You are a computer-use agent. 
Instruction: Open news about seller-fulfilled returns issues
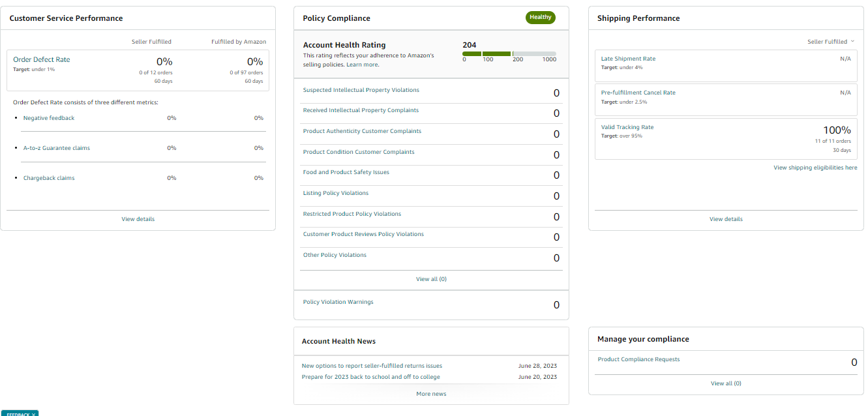coord(372,366)
